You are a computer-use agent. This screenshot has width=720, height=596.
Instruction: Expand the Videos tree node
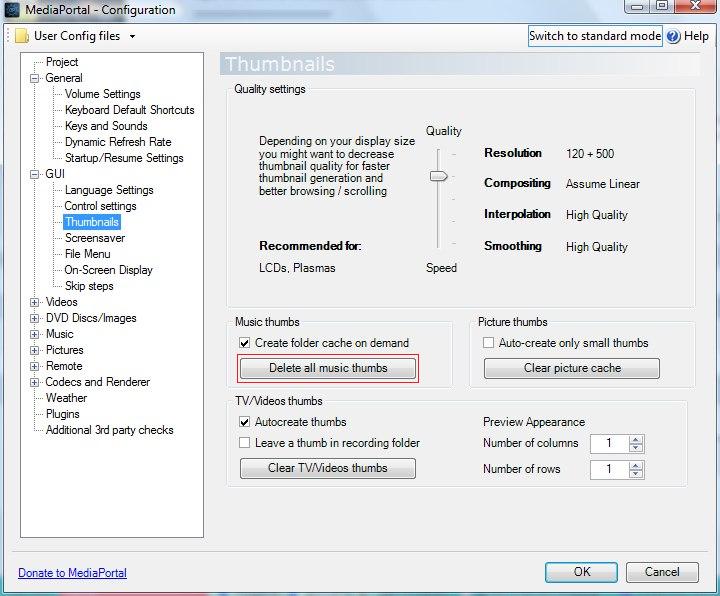click(35, 302)
